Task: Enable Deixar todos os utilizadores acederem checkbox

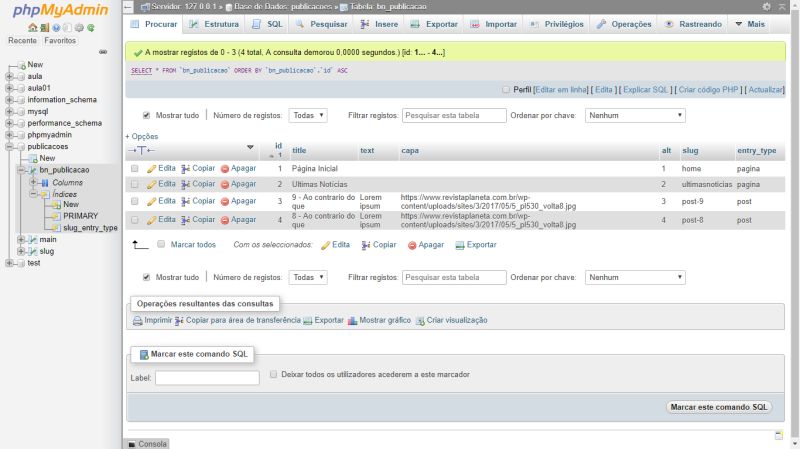Action: pyautogui.click(x=273, y=374)
